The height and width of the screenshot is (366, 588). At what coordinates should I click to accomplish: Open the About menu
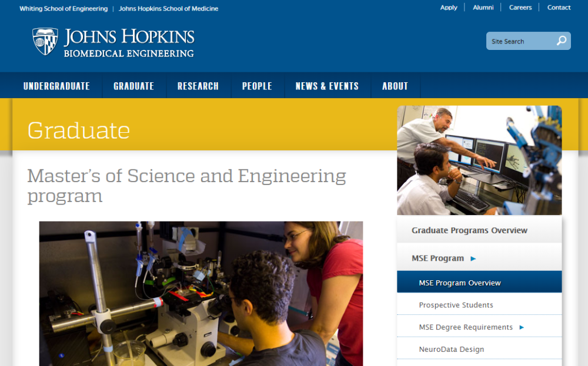pos(395,86)
